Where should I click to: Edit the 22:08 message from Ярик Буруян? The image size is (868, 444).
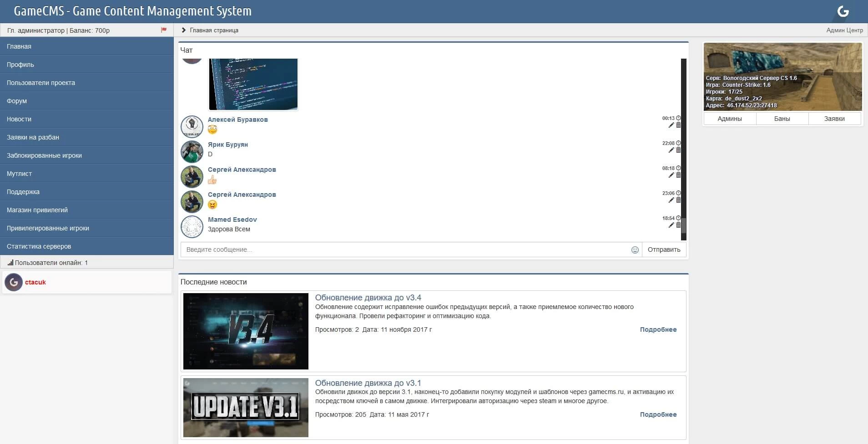[671, 150]
